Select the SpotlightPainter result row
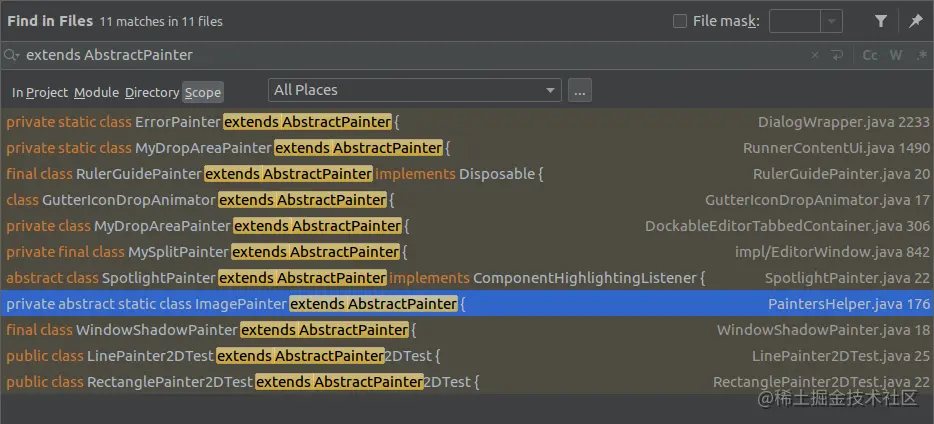This screenshot has width=934, height=424. pos(467,278)
